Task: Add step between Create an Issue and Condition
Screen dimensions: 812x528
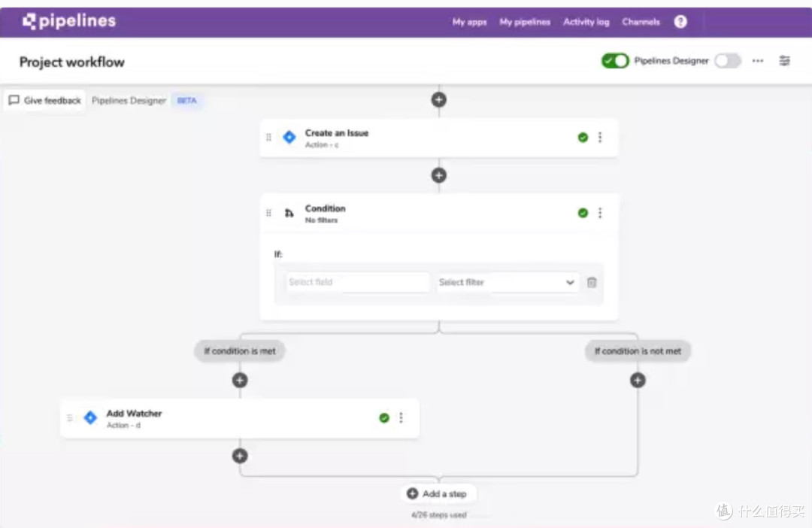Action: tap(438, 175)
